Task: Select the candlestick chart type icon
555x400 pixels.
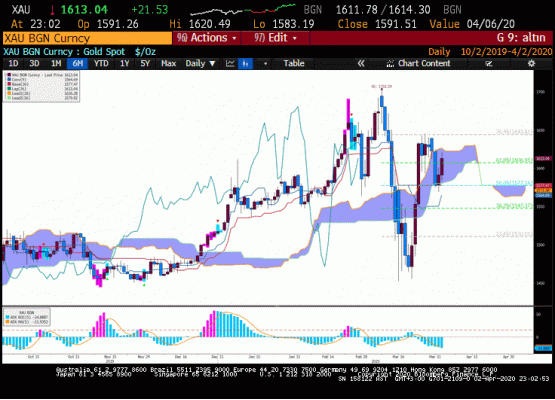Action: pos(245,64)
